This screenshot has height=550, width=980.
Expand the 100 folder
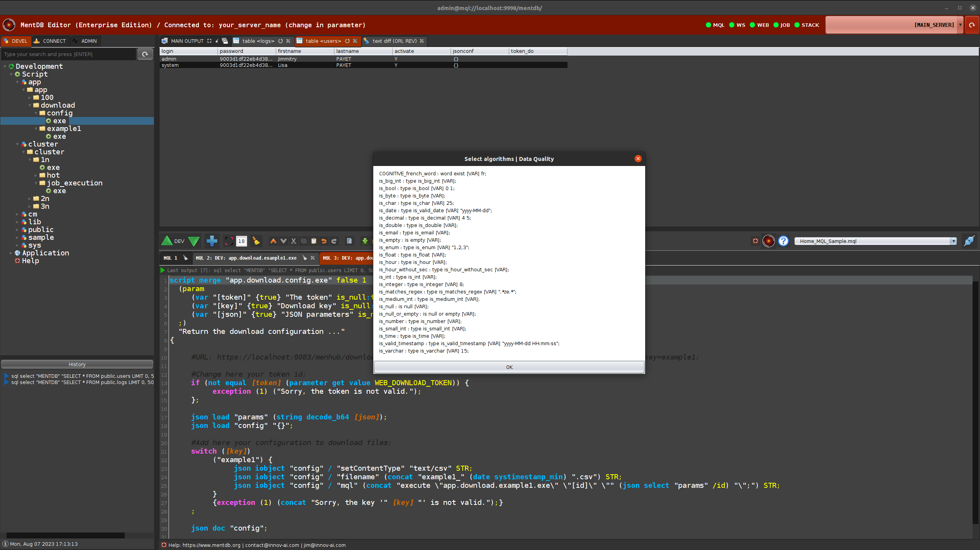click(30, 98)
